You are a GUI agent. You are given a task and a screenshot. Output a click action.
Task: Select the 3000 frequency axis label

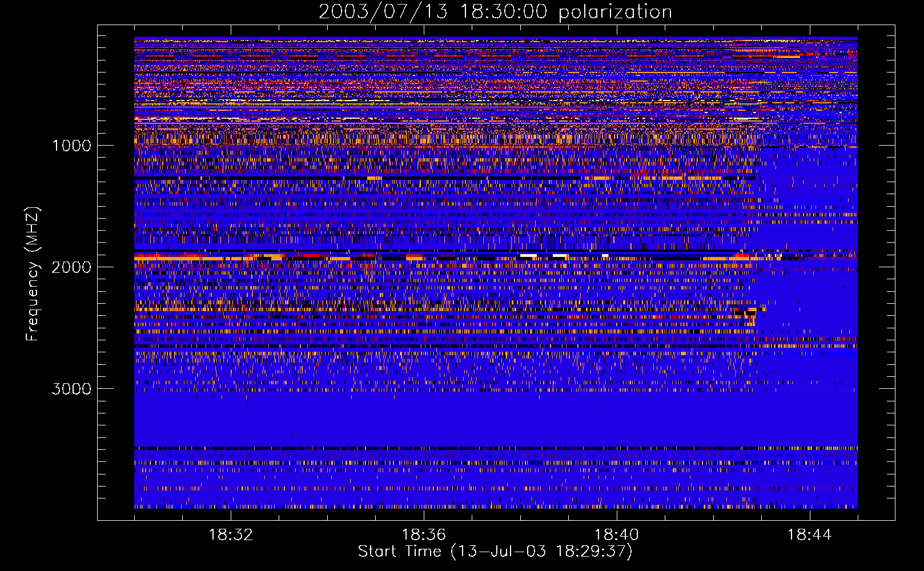(71, 389)
